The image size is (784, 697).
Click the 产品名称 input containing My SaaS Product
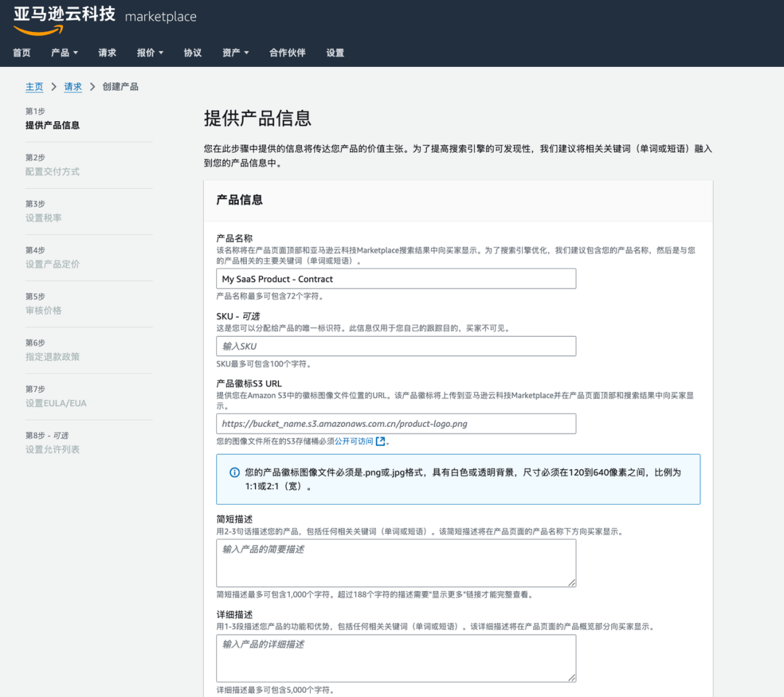point(396,278)
